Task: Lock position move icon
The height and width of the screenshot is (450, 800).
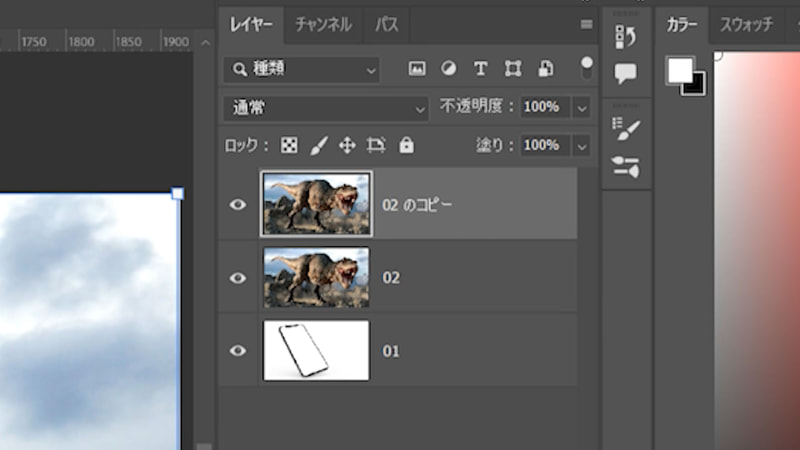Action: click(347, 145)
